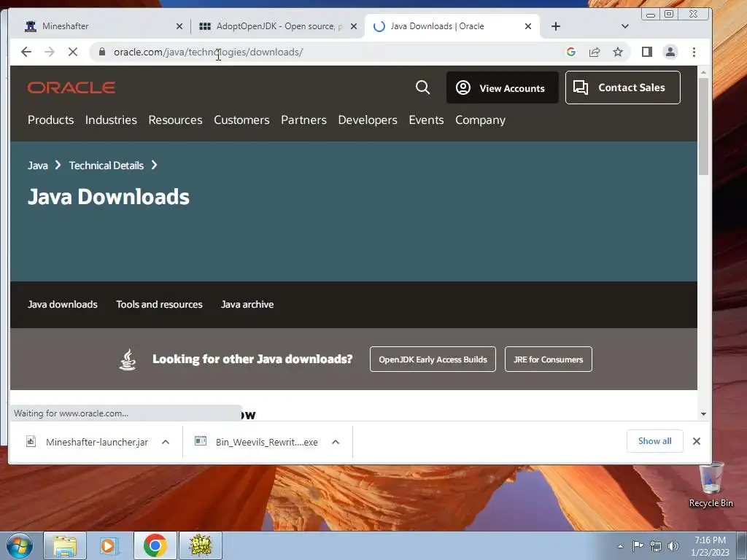747x560 pixels.
Task: Select the Java Downloads | Oracle tab
Action: (x=452, y=26)
